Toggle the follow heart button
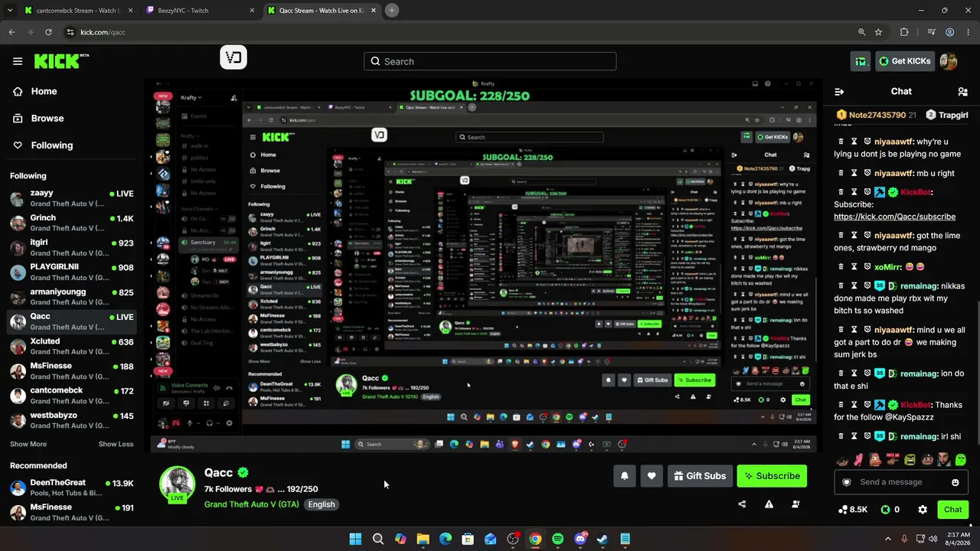Image resolution: width=980 pixels, height=551 pixels. click(x=652, y=476)
